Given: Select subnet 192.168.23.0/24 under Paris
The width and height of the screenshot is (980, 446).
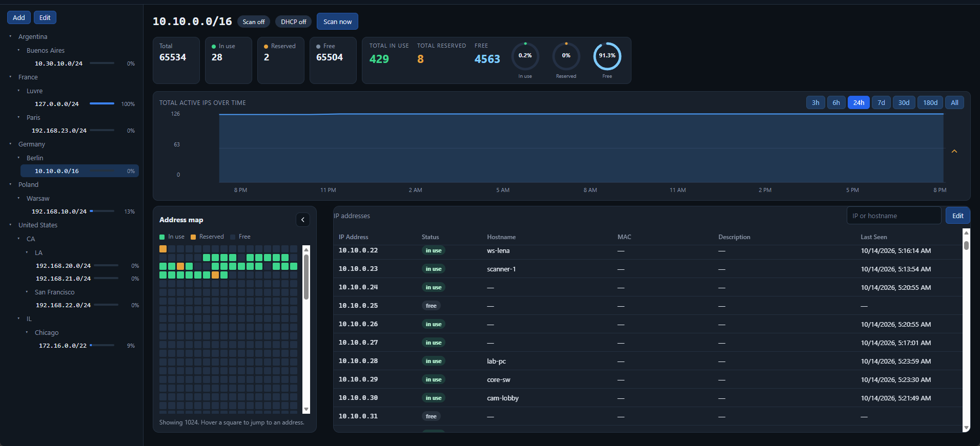Looking at the screenshot, I should pyautogui.click(x=59, y=131).
